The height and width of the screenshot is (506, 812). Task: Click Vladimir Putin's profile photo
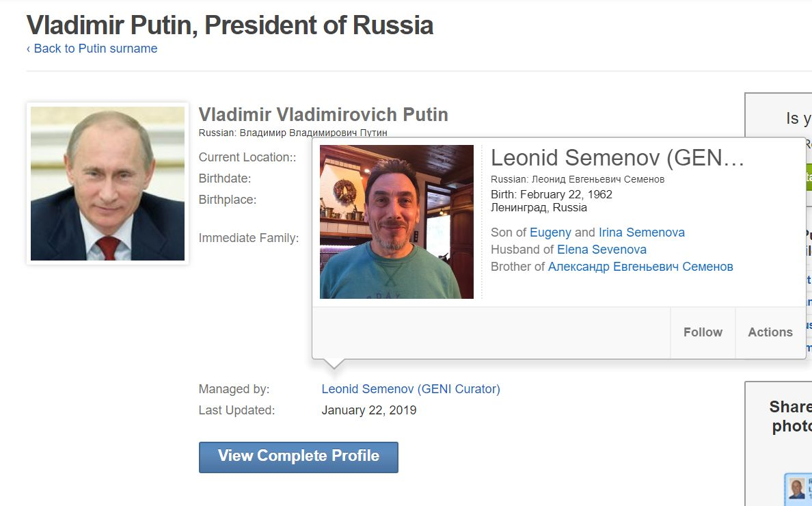[x=107, y=183]
